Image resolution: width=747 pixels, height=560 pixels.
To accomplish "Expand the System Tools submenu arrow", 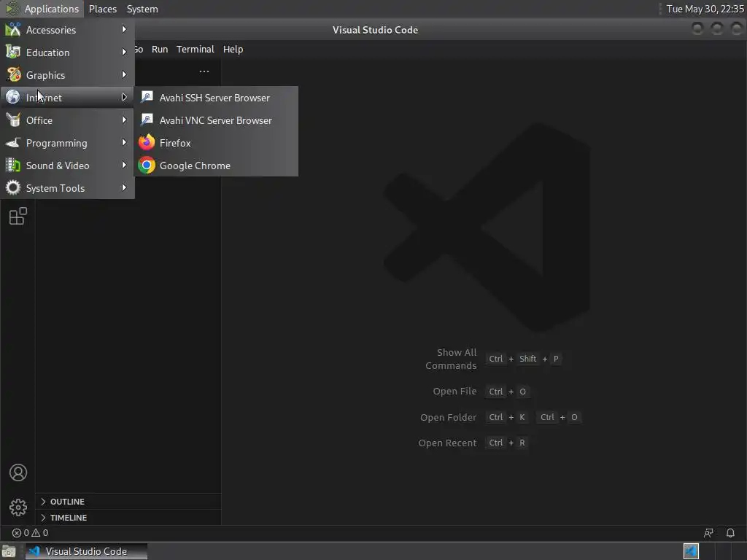I will (124, 187).
